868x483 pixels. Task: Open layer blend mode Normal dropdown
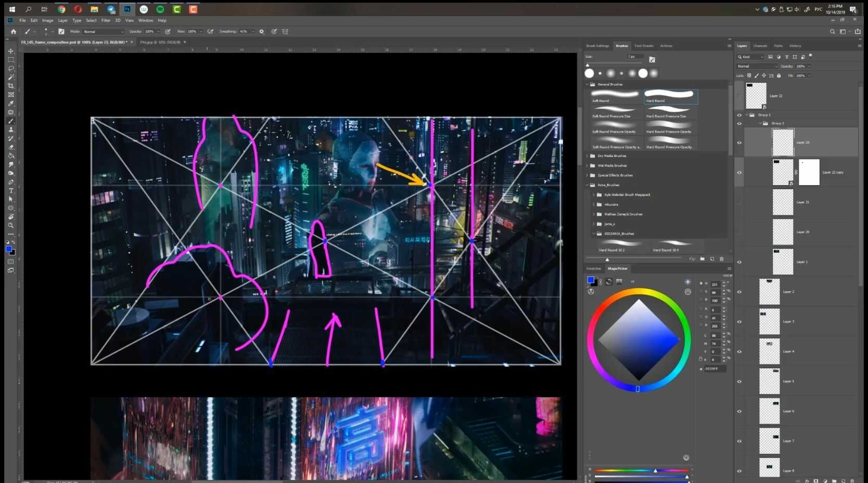point(757,67)
